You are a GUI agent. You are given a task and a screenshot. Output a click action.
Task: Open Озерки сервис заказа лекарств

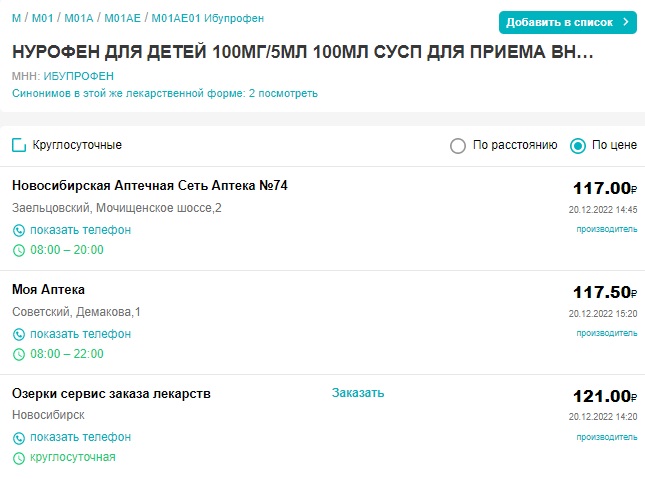tap(111, 394)
